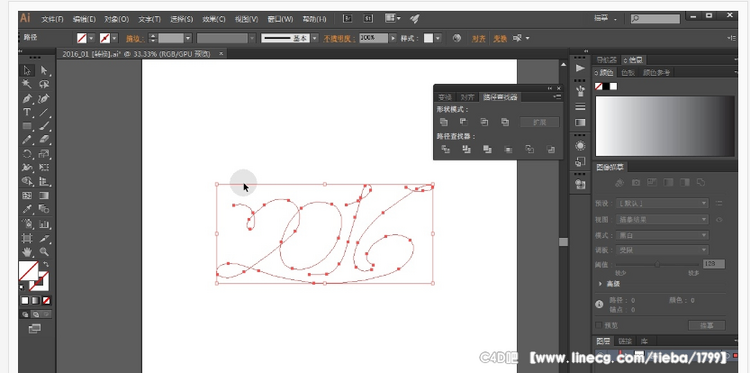The height and width of the screenshot is (373, 750).
Task: Swap fill and stroke colors
Action: click(x=46, y=264)
